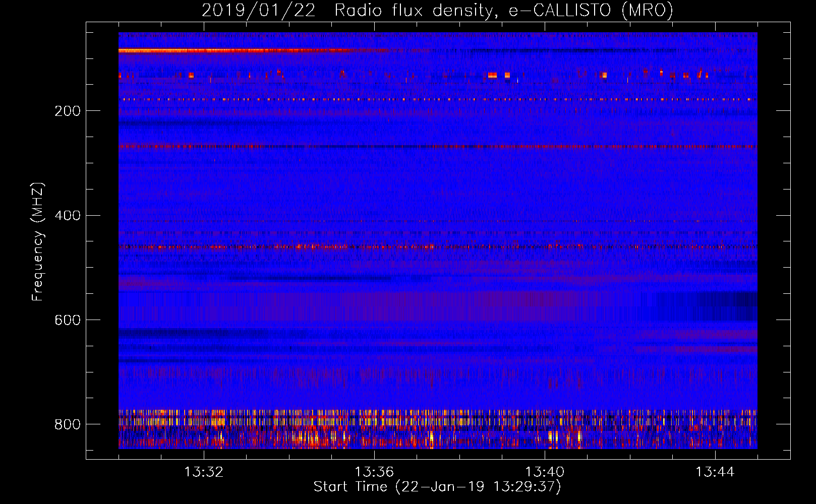Click the 600 frequency tick label

(x=68, y=321)
